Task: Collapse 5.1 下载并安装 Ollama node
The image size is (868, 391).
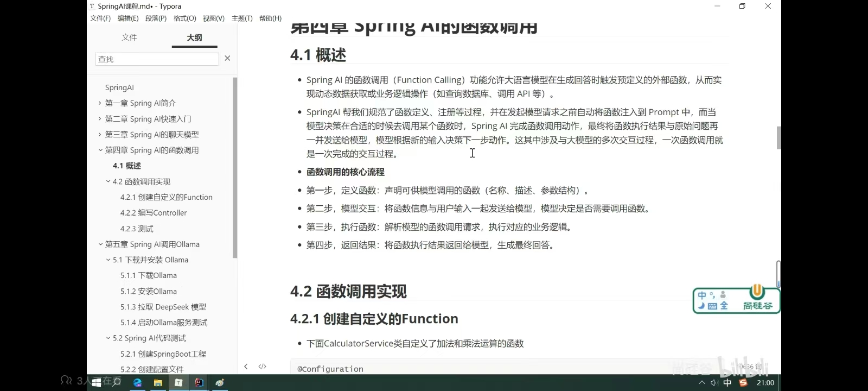Action: [x=108, y=260]
